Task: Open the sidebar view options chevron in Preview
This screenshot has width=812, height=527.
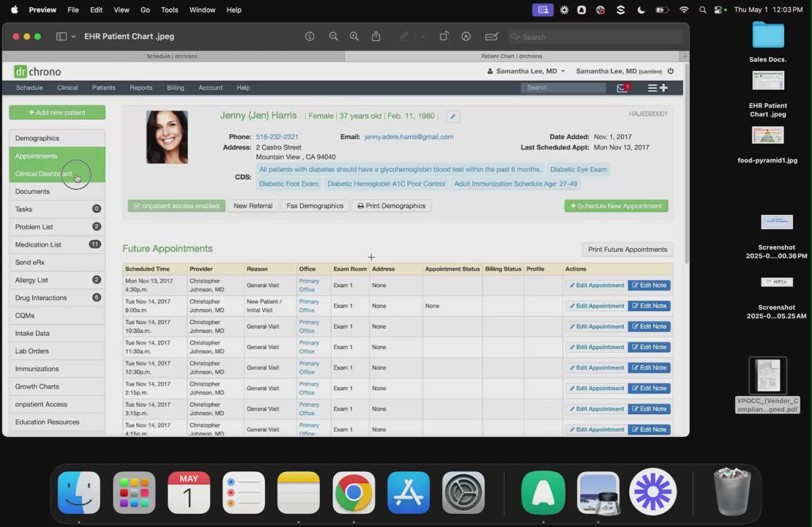Action: point(73,37)
